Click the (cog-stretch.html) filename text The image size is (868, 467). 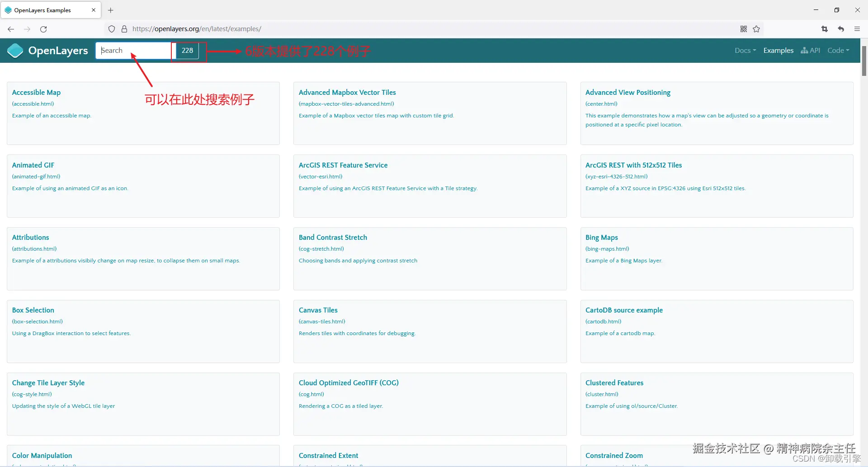pos(321,249)
